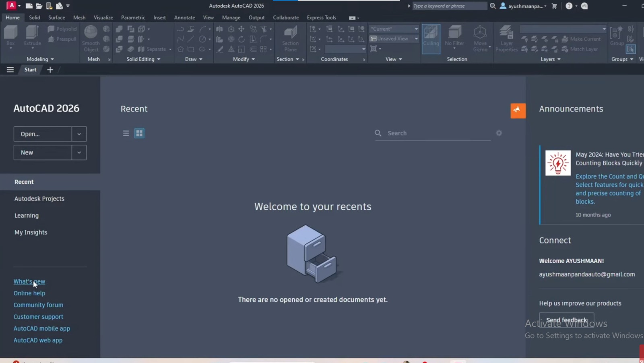
Task: Click the No Filter selection tool
Action: click(x=454, y=37)
